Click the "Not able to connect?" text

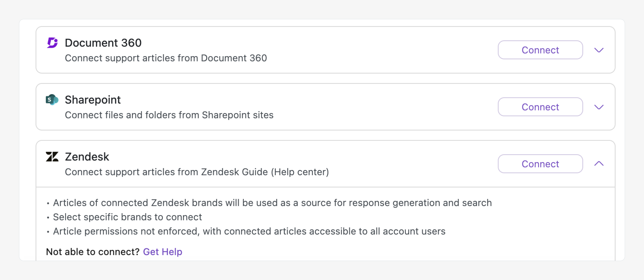(92, 252)
